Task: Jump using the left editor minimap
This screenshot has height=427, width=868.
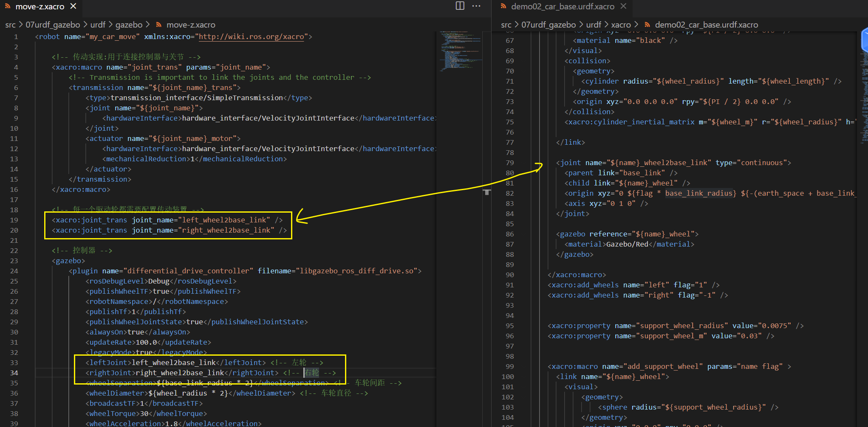Action: click(x=461, y=51)
